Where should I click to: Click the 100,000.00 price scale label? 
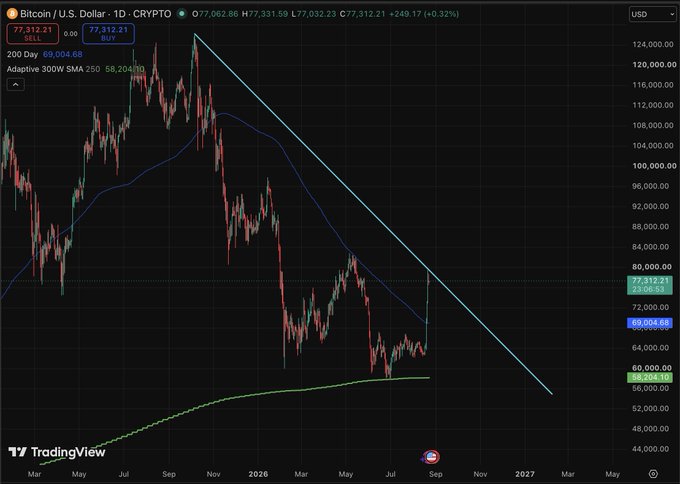coord(654,166)
